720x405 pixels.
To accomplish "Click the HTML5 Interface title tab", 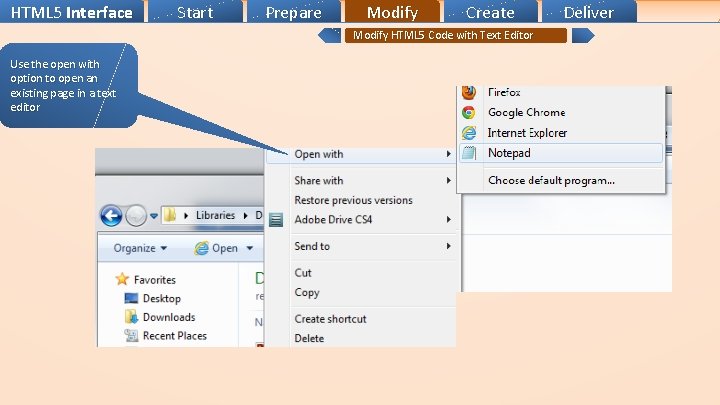I will [72, 11].
